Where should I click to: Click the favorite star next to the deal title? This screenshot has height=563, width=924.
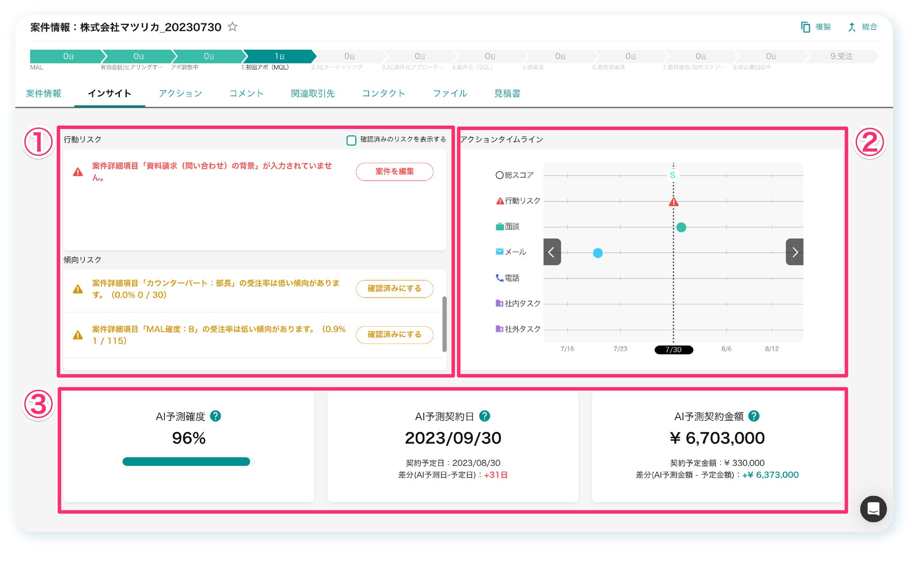point(232,27)
